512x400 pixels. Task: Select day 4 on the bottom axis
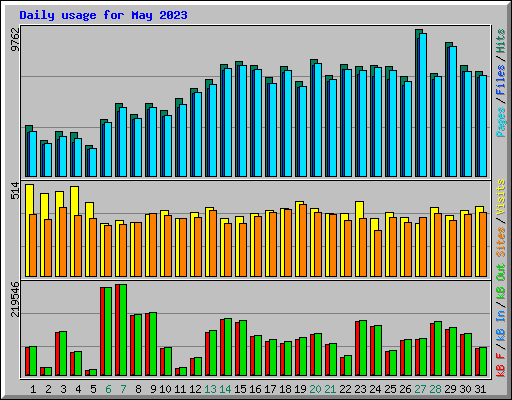pyautogui.click(x=78, y=389)
